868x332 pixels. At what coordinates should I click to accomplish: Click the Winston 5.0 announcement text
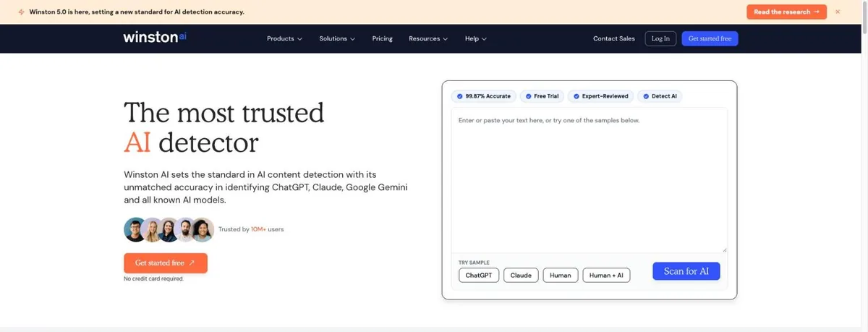137,12
